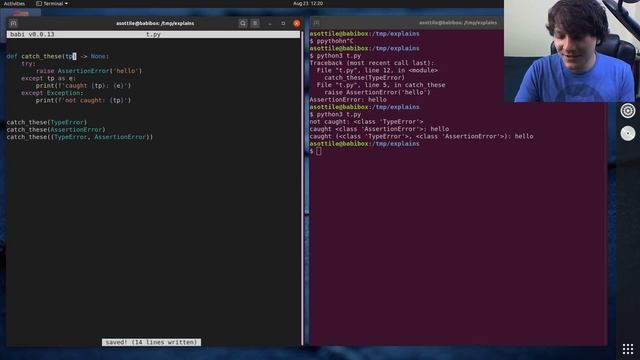The image size is (640, 360).
Task: Click 'Traceback (most recent call last):' line
Action: coord(372,63)
